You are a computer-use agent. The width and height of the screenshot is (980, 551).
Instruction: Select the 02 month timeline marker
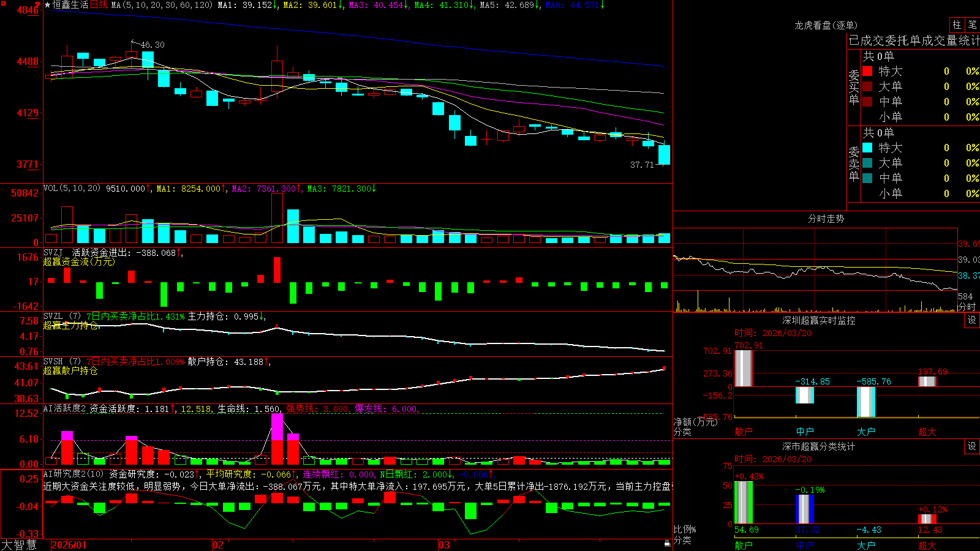point(217,545)
